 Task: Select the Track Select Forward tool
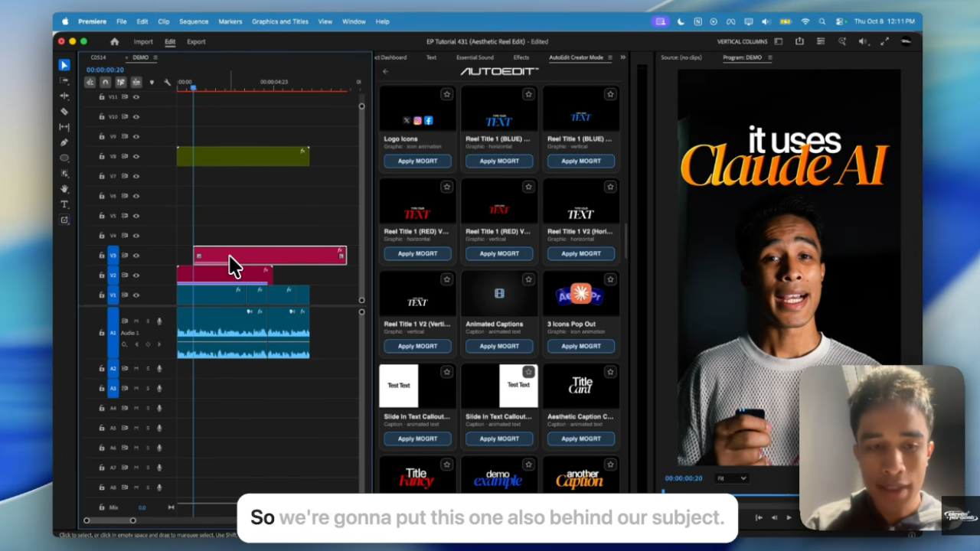point(64,80)
